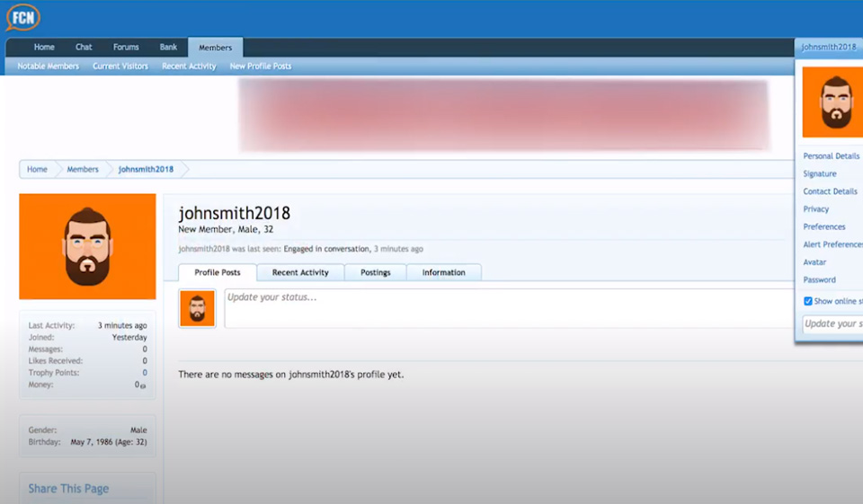The image size is (863, 504).
Task: Click the Notable Members link
Action: click(48, 66)
